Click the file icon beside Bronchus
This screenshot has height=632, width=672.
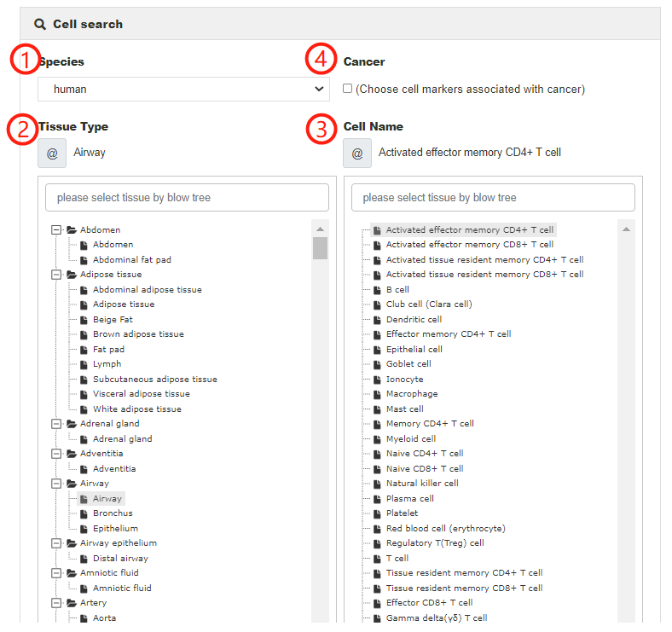tap(84, 513)
